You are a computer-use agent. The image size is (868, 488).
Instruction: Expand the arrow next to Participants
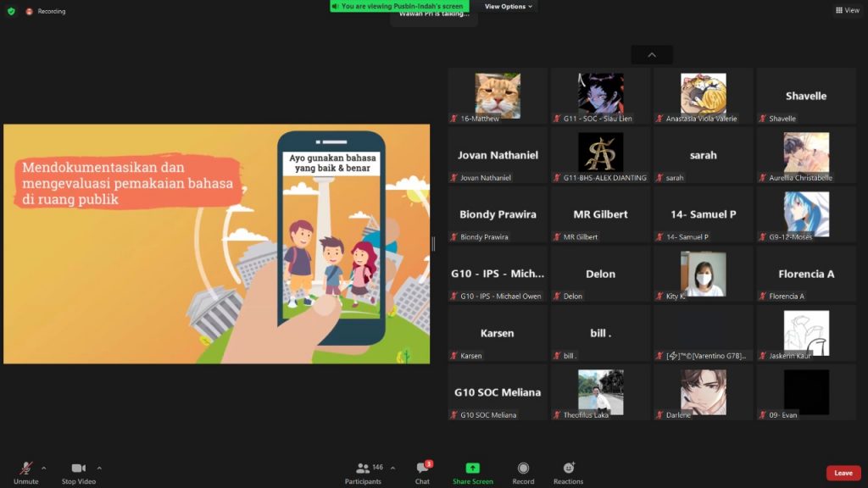coord(392,468)
